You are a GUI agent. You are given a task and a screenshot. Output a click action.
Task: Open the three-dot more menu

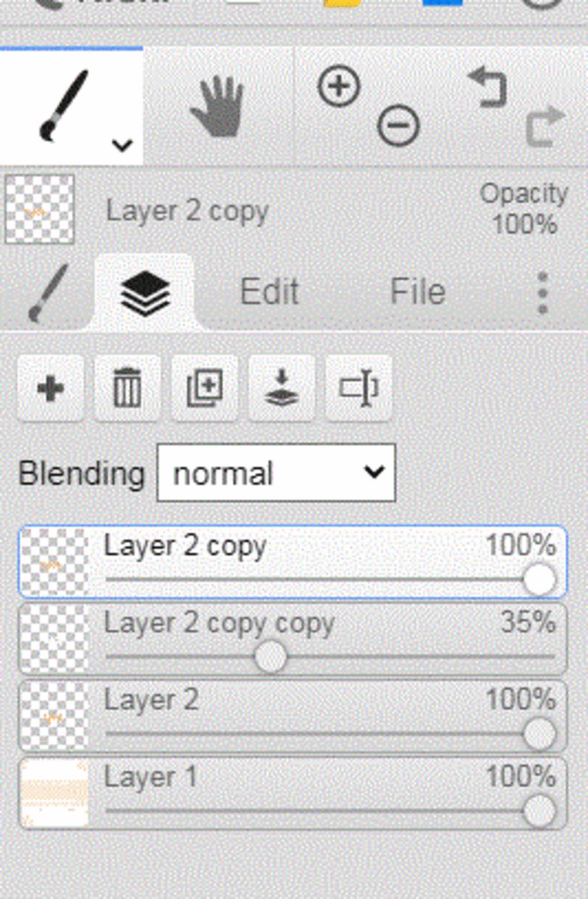[543, 293]
